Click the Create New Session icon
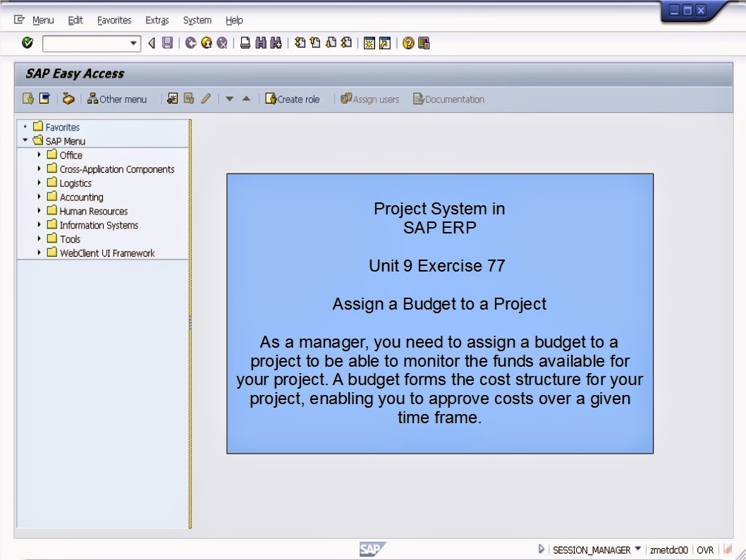The height and width of the screenshot is (560, 746). tap(369, 43)
